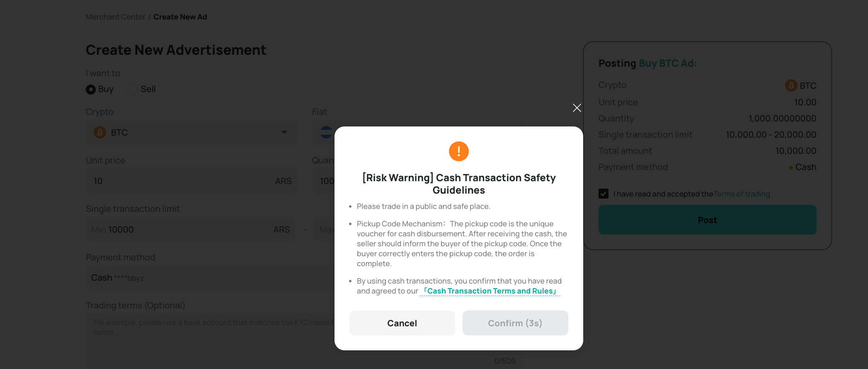This screenshot has height=369, width=868.
Task: Click the Min transaction limit field
Action: pyautogui.click(x=191, y=229)
